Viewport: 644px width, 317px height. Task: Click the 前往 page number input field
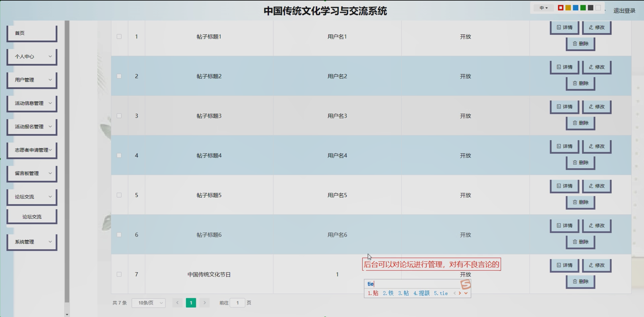[237, 303]
